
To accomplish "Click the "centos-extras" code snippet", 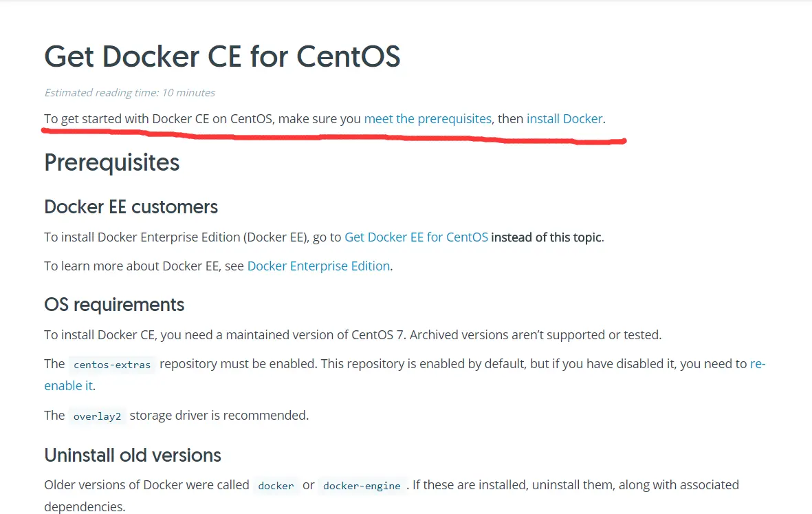I will click(x=112, y=365).
